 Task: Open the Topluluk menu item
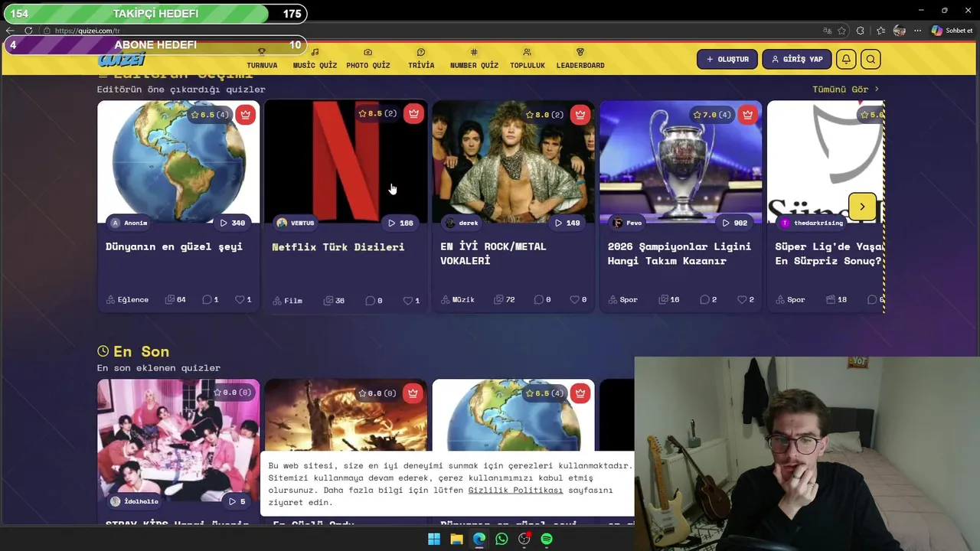528,59
